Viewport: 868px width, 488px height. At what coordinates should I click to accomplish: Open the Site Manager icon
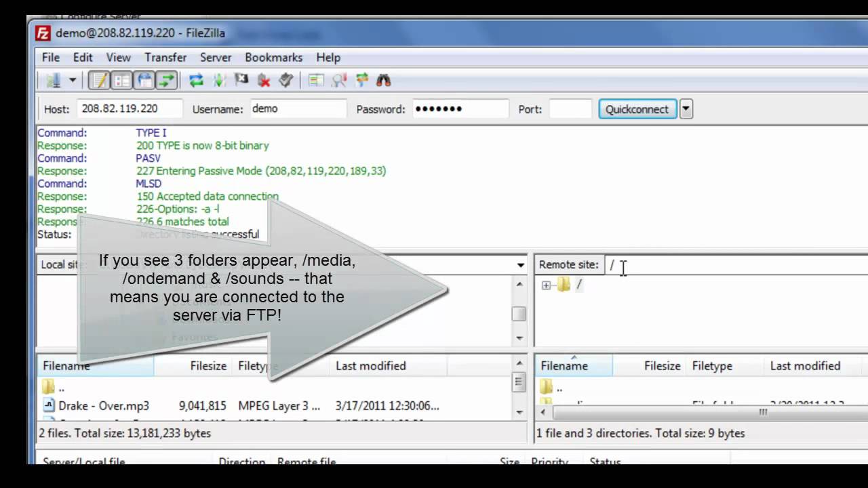click(x=54, y=81)
